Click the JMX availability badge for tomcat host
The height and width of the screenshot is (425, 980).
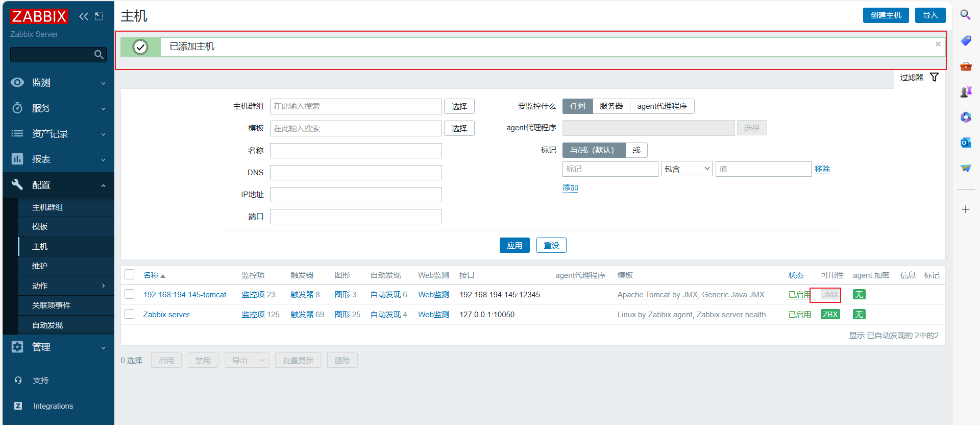(x=830, y=295)
